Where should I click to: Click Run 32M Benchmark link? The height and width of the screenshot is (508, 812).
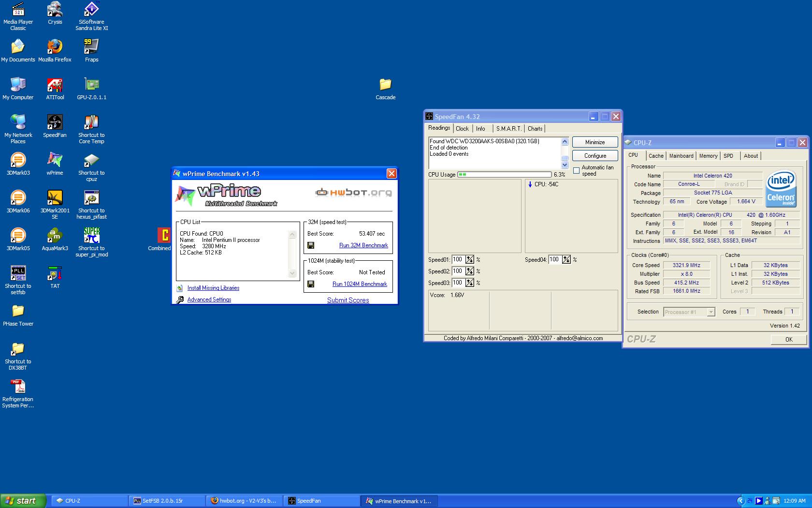(363, 245)
